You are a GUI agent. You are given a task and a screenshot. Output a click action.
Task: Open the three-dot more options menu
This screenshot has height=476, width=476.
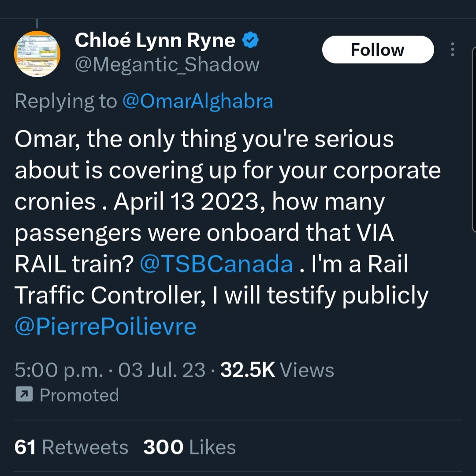coord(452,50)
